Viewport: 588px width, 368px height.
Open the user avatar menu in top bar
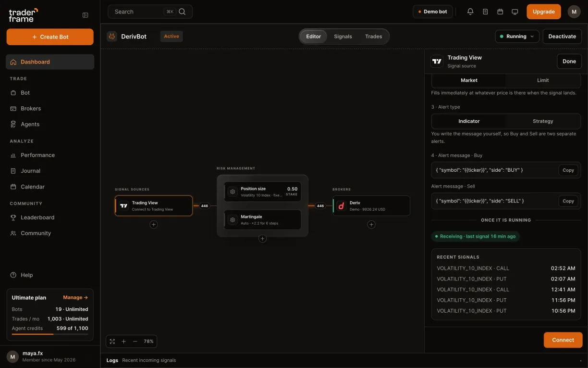574,12
